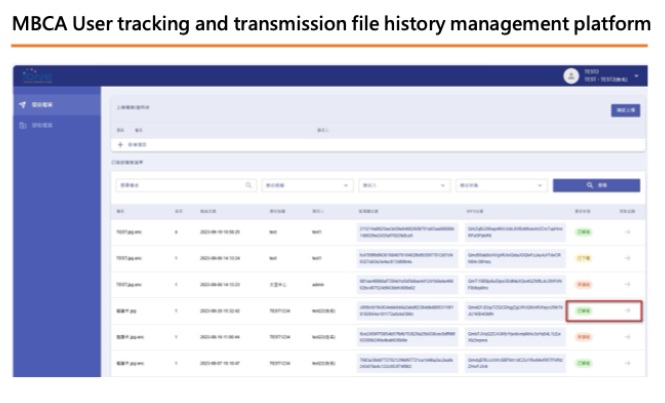Open the signing unit filter dropdown
This screenshot has height=403, width=665.
307,185
